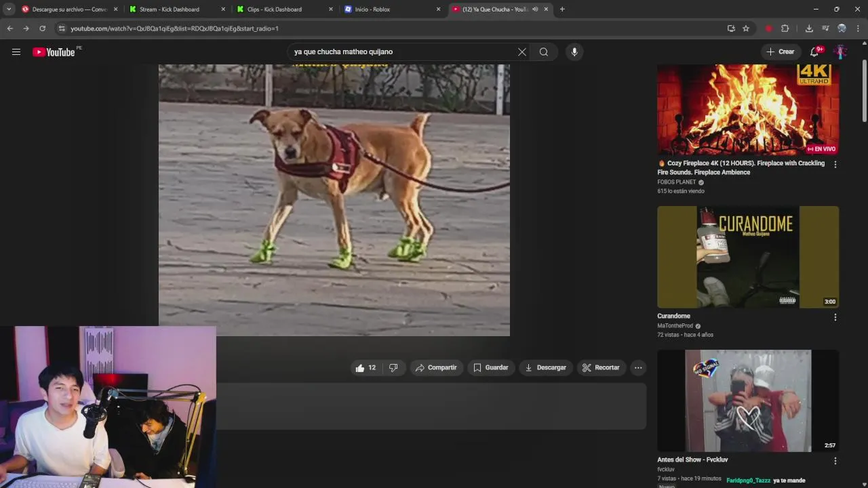Download video with Descargar button
Viewport: 868px width, 488px height.
(x=546, y=368)
